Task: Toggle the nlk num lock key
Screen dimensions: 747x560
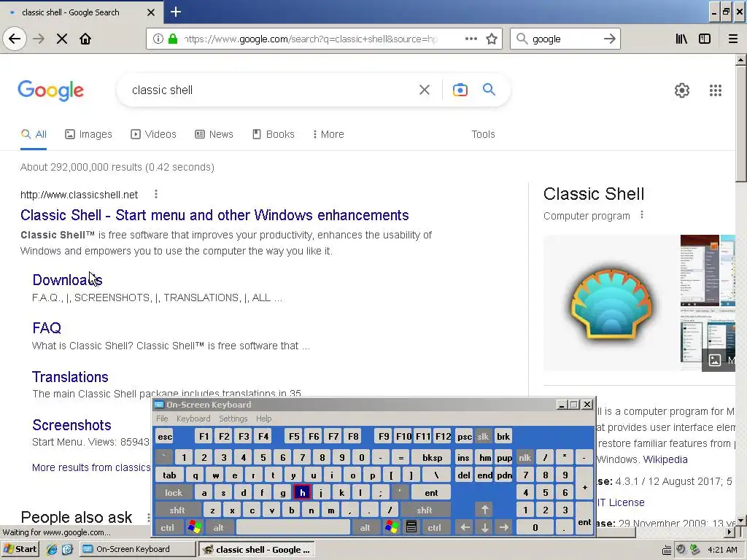Action: point(525,458)
